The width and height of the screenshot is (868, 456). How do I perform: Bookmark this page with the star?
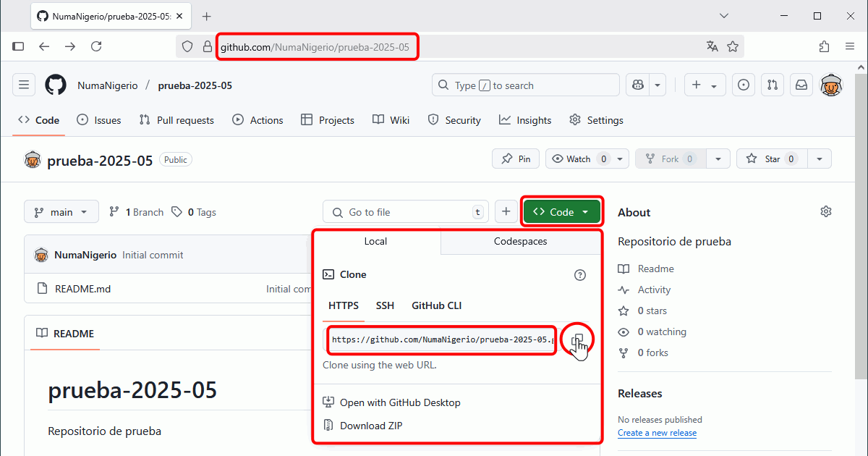733,46
